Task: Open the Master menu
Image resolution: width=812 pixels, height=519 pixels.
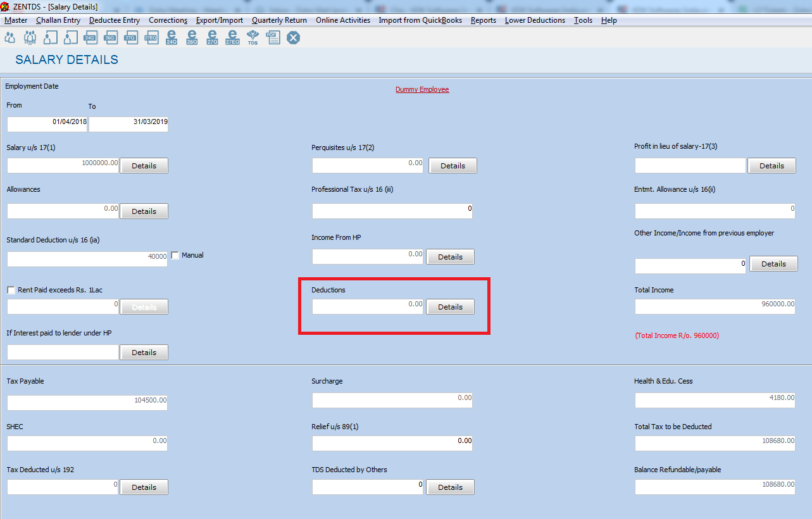Action: click(16, 20)
